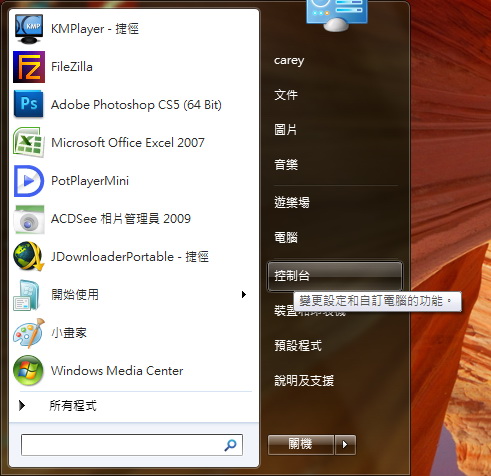Click the KMPlayer - 捷徑 label
Image resolution: width=491 pixels, height=476 pixels.
tap(95, 29)
